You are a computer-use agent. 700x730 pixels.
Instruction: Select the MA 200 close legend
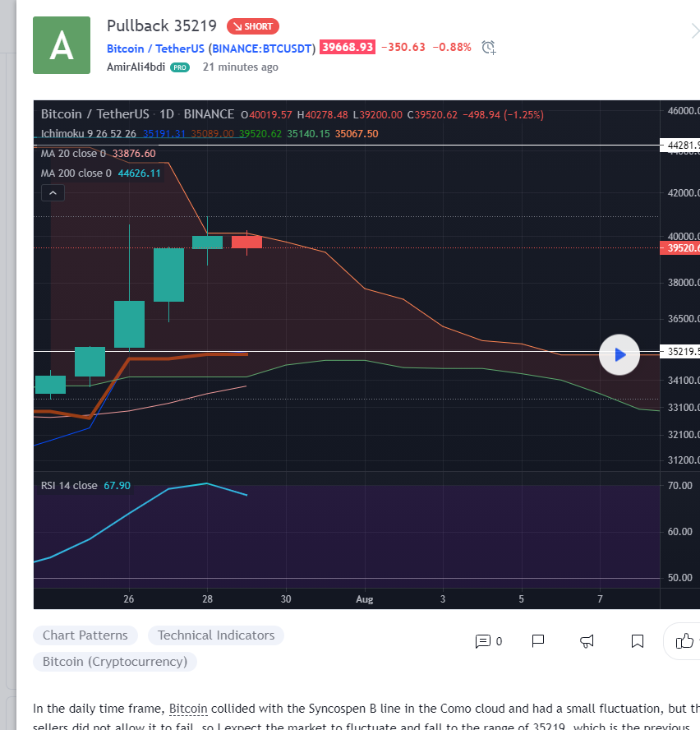74,173
